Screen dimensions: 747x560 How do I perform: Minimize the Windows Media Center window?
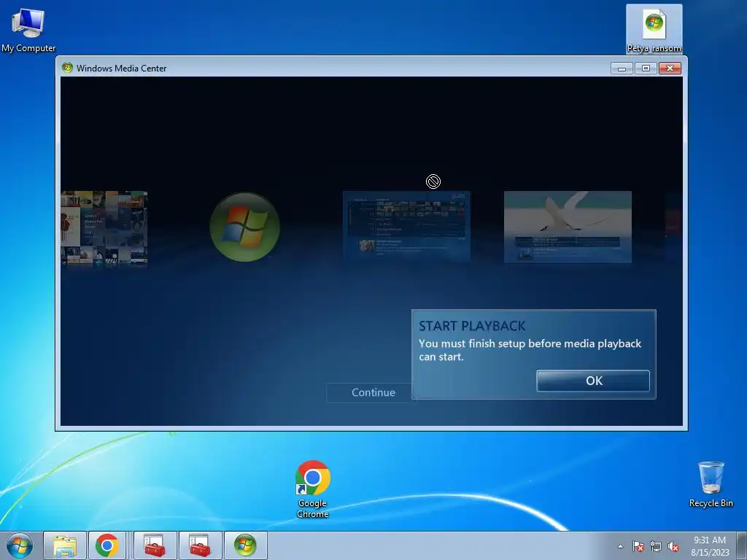point(622,69)
